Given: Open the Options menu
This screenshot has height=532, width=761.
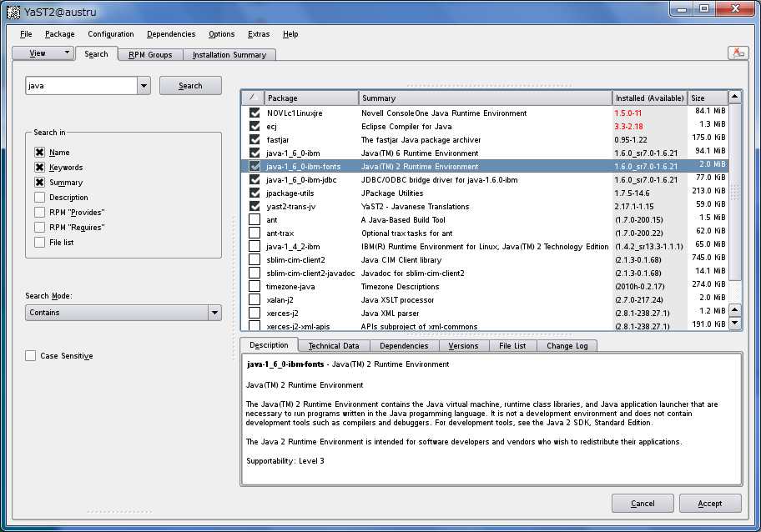Looking at the screenshot, I should click(x=221, y=34).
